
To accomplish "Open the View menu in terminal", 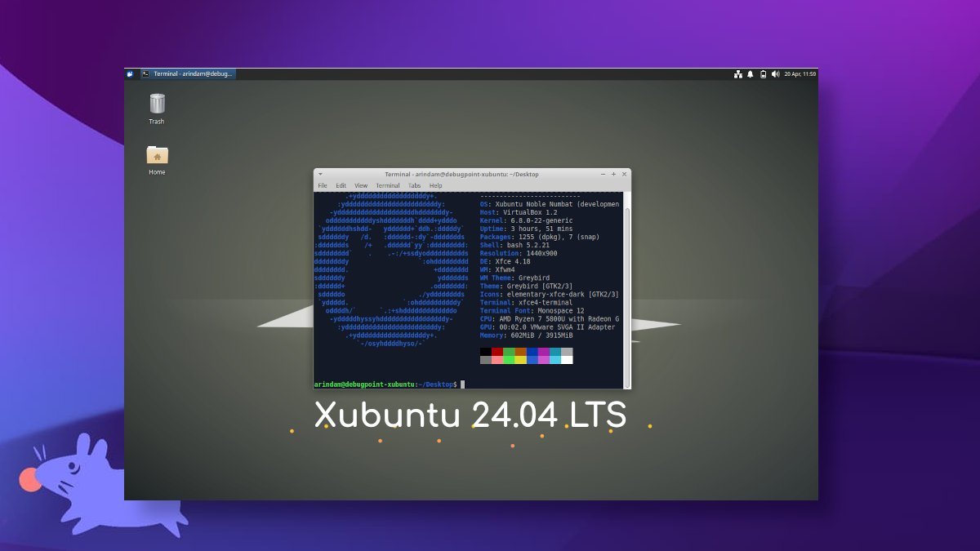I will click(361, 186).
